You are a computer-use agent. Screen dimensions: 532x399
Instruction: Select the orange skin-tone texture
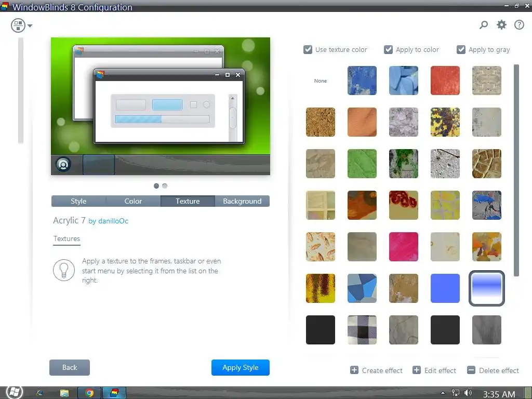[362, 122]
